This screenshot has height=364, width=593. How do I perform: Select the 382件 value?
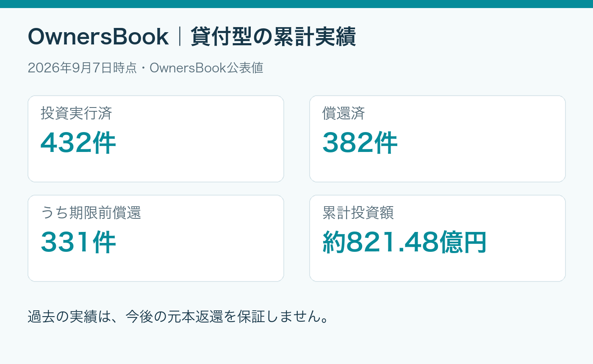coord(360,143)
